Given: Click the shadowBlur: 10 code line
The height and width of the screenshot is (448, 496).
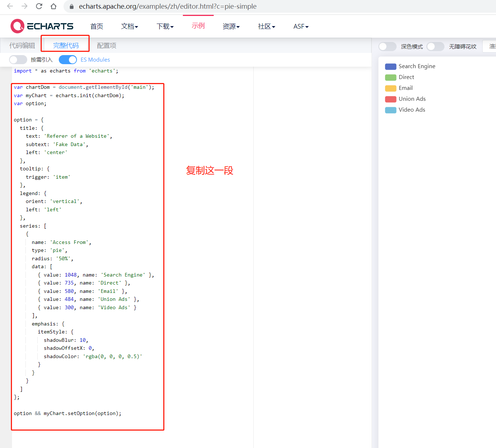Looking at the screenshot, I should 66,340.
